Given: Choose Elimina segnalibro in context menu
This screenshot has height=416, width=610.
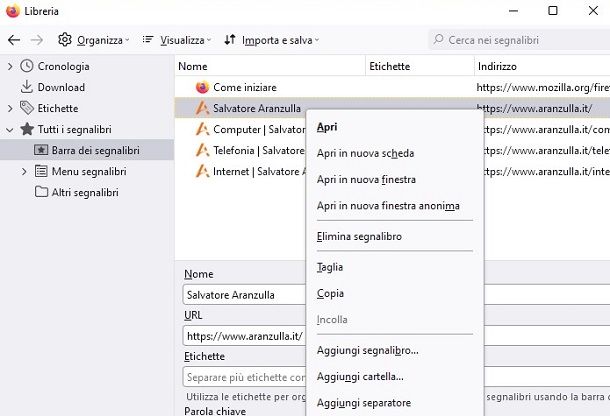Looking at the screenshot, I should click(395, 236).
